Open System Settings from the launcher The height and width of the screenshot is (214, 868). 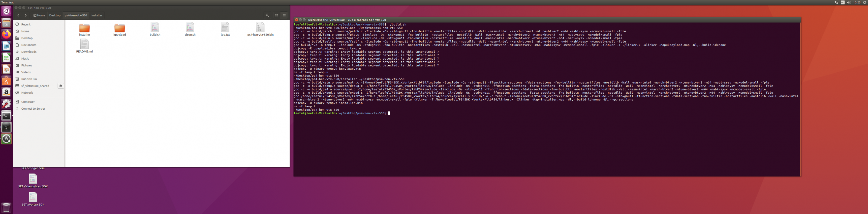(x=6, y=104)
